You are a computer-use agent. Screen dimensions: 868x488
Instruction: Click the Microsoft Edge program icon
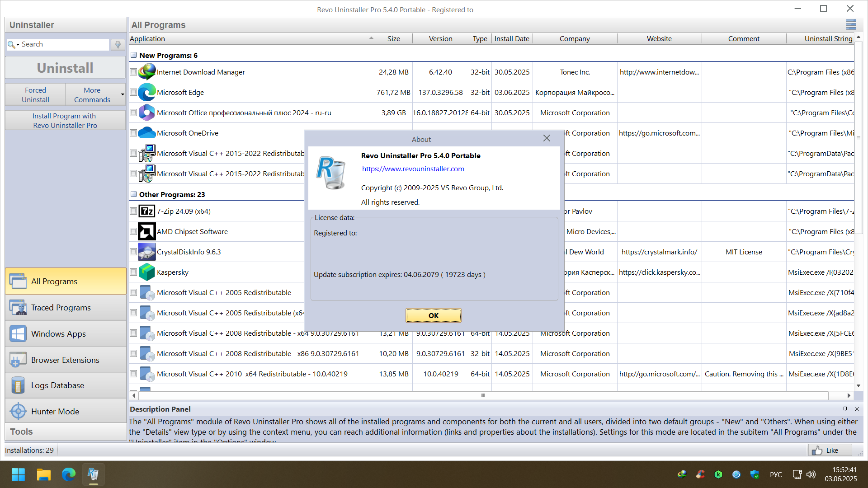click(x=147, y=92)
